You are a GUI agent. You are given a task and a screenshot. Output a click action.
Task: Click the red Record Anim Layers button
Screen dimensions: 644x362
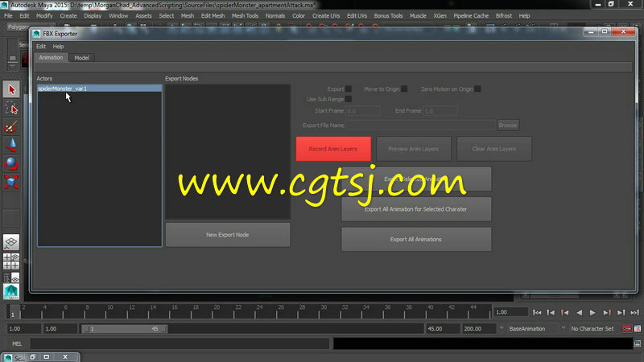pos(333,149)
